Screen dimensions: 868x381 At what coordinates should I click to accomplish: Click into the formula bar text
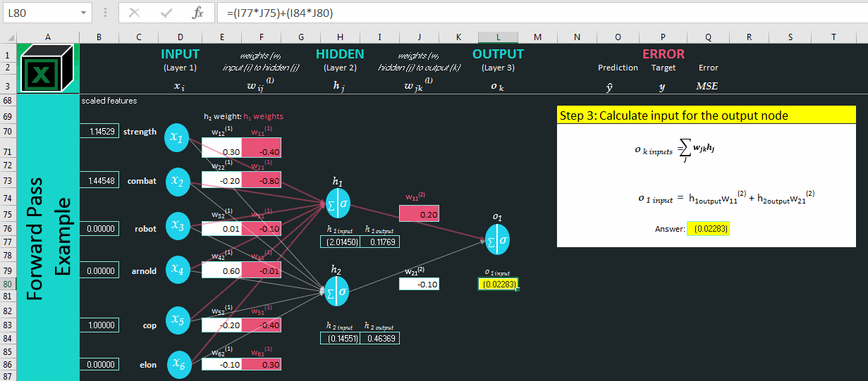click(x=539, y=13)
